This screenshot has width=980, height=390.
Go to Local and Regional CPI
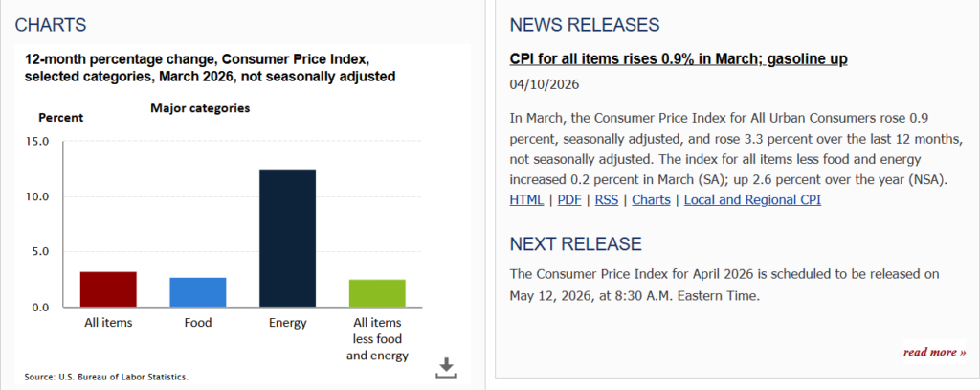click(752, 200)
